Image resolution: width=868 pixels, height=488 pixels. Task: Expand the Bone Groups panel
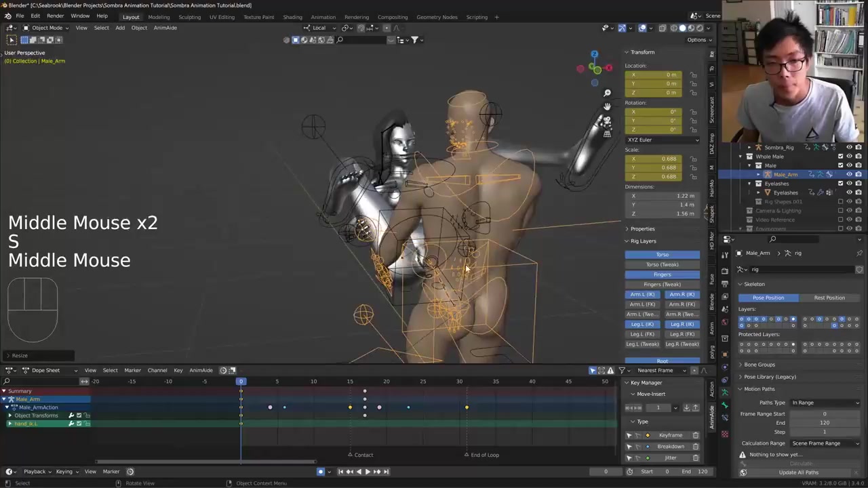759,365
